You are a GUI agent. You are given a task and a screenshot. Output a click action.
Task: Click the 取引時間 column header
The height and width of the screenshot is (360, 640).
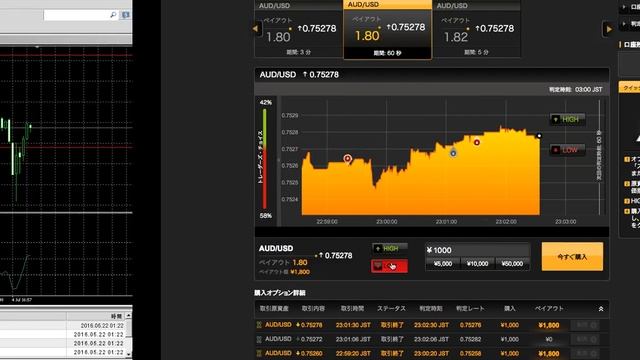click(x=353, y=309)
